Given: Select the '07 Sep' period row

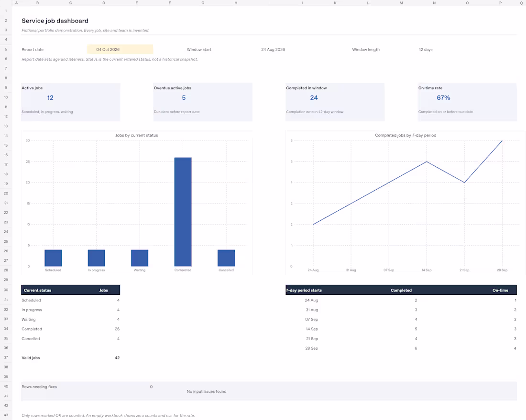Looking at the screenshot, I should (401, 320).
